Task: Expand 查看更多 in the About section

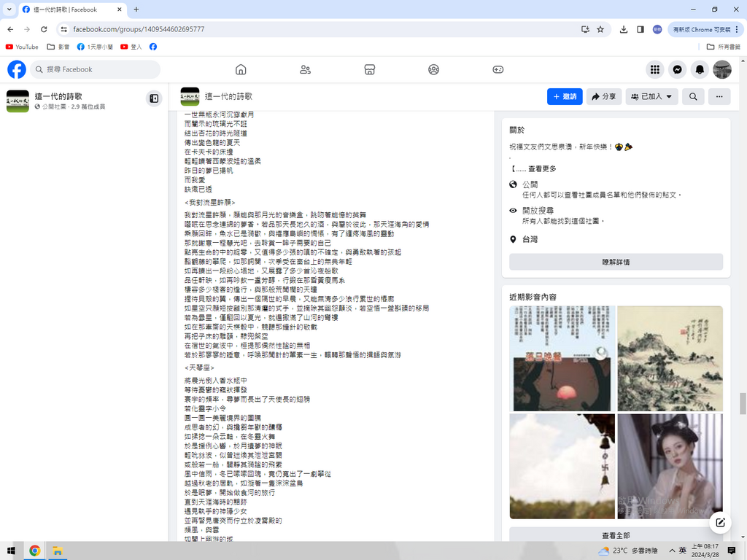Action: coord(541,168)
